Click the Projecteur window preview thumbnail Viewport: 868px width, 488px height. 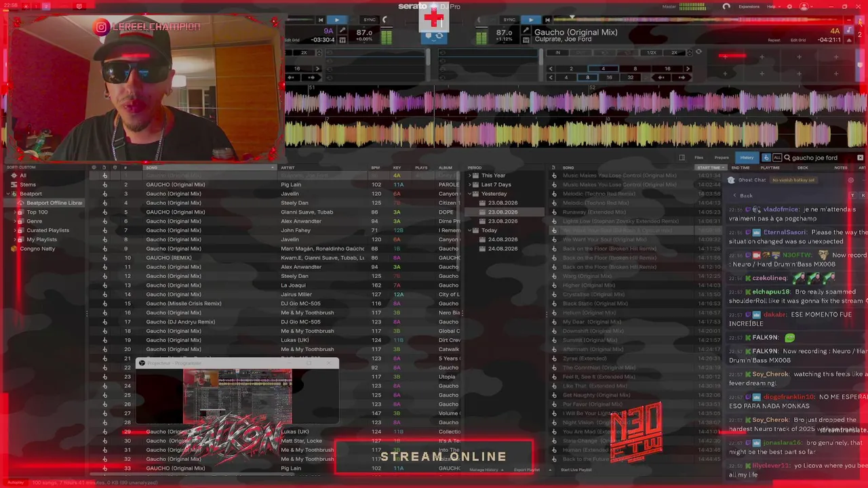(237, 396)
